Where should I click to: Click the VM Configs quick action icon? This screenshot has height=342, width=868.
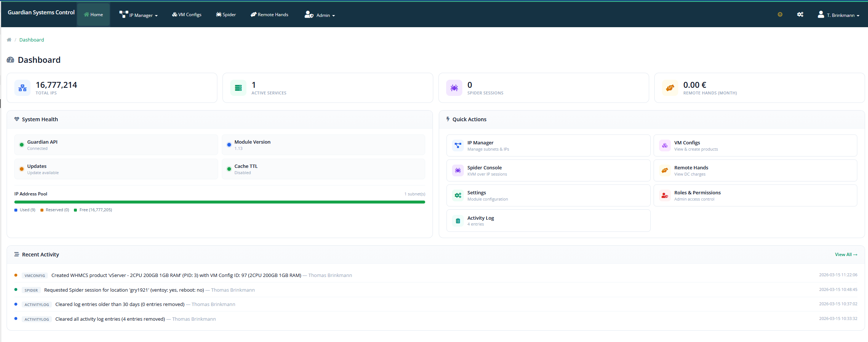[665, 145]
